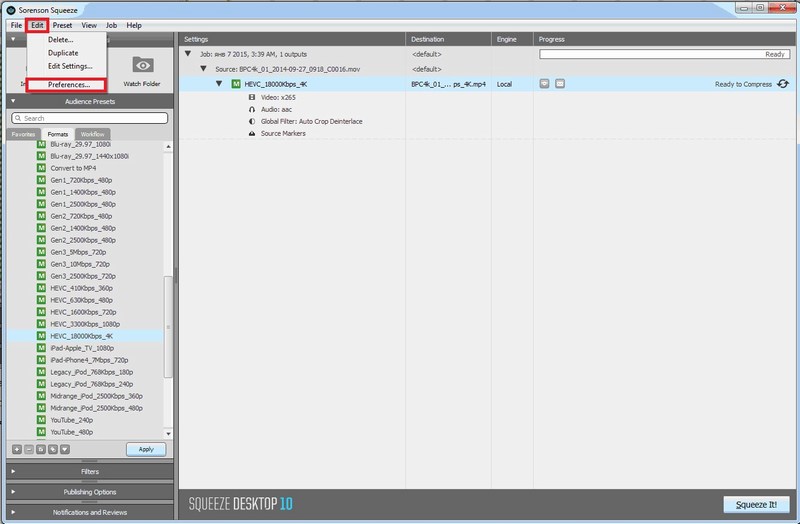Select the Midrange_iPod_2500Kbps_360p preset
The height and width of the screenshot is (524, 800).
[x=85, y=396]
